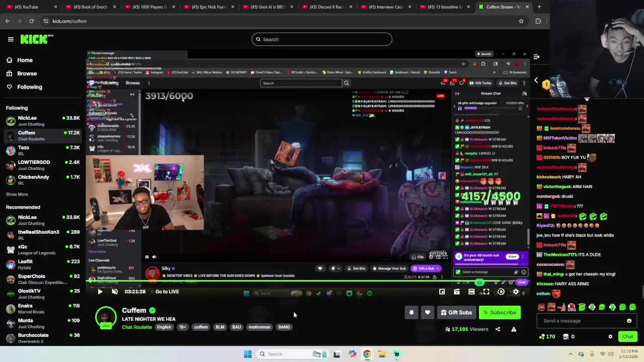Select the BAU tag

pyautogui.click(x=236, y=327)
